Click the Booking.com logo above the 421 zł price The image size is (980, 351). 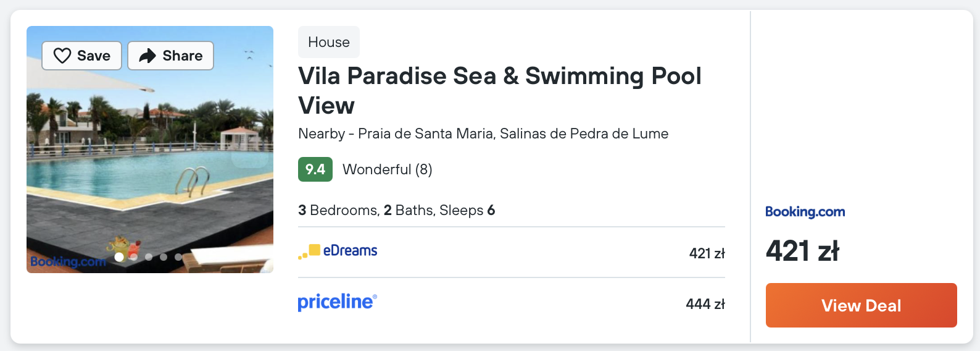(805, 212)
